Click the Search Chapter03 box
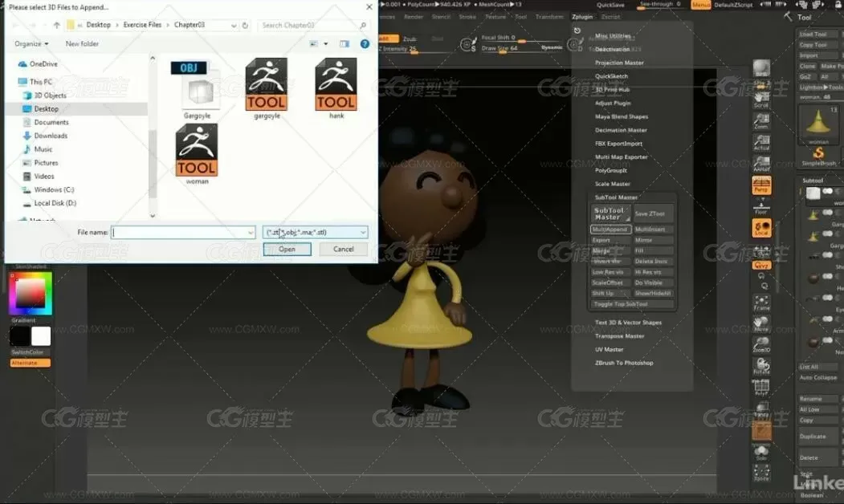The height and width of the screenshot is (504, 844). tap(313, 25)
